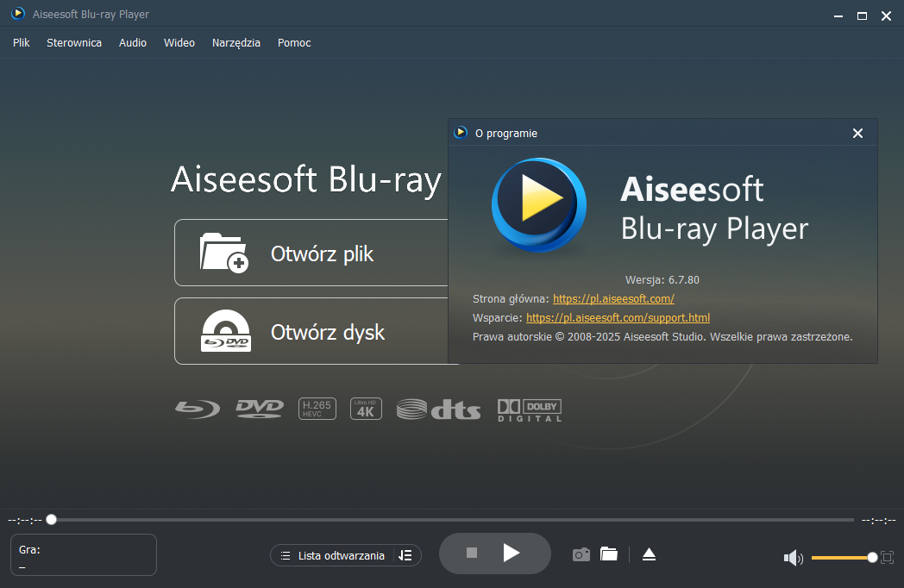Click the app icon in the title bar
Screen dimensions: 904x588
(18, 13)
